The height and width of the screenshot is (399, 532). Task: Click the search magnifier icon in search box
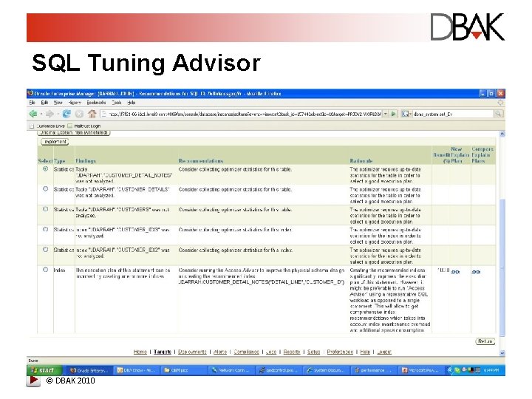[x=498, y=114]
